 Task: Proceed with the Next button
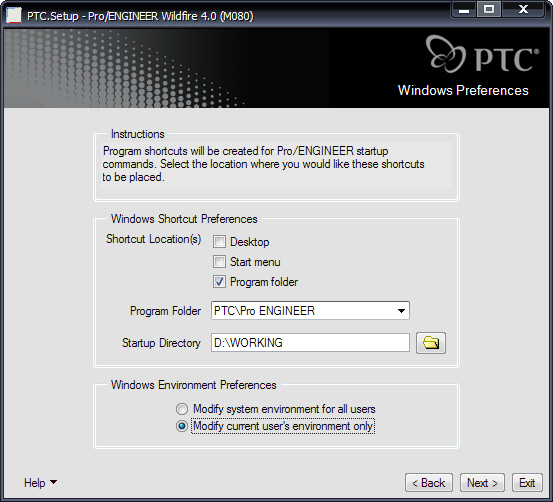tap(482, 483)
